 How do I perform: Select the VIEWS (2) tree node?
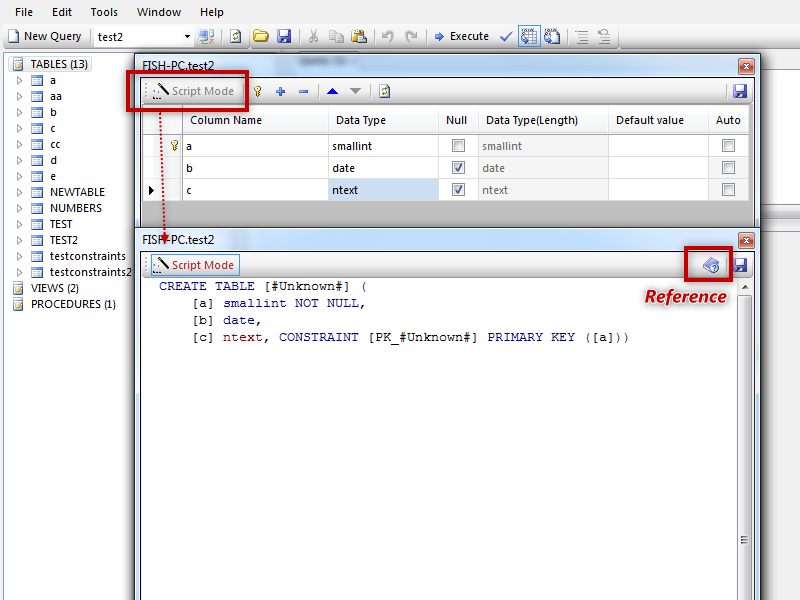tap(55, 288)
